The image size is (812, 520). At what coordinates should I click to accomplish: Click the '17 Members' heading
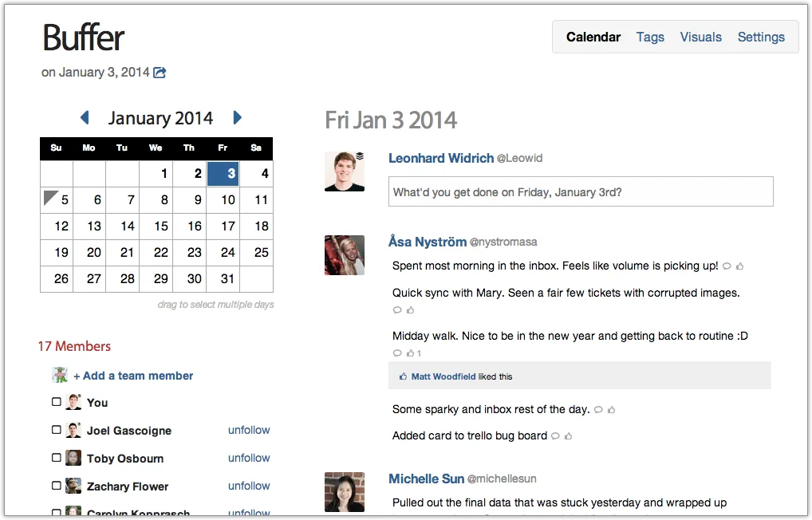point(74,346)
